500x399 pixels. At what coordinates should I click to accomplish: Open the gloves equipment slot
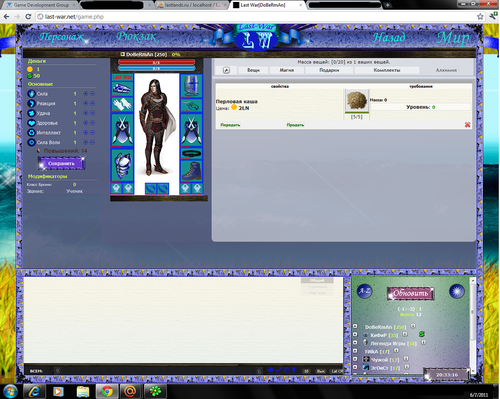click(122, 104)
